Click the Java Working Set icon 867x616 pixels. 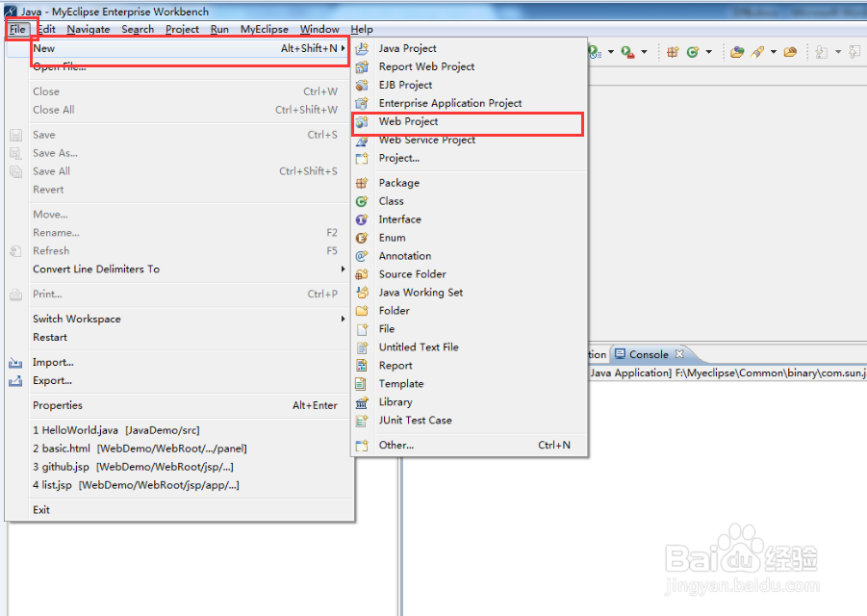pyautogui.click(x=362, y=293)
